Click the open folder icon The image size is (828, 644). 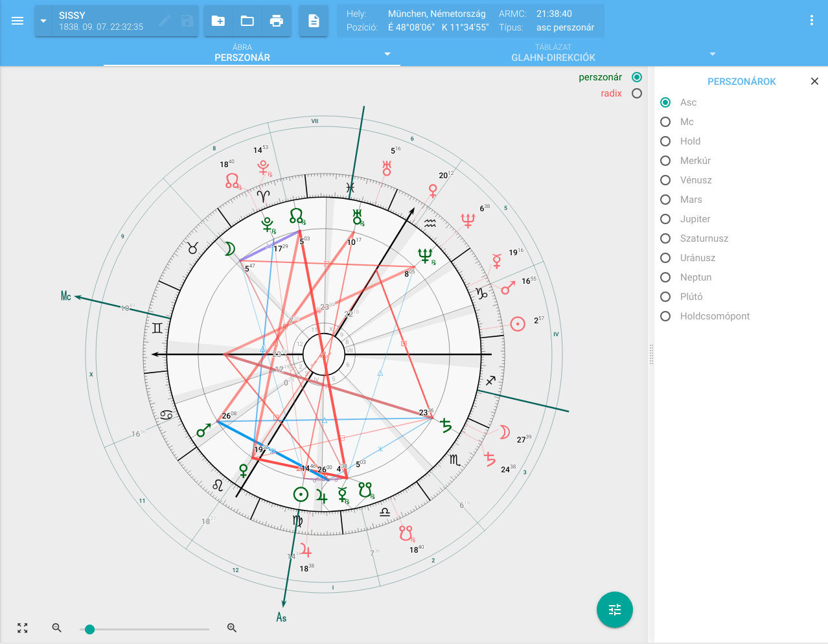point(247,21)
